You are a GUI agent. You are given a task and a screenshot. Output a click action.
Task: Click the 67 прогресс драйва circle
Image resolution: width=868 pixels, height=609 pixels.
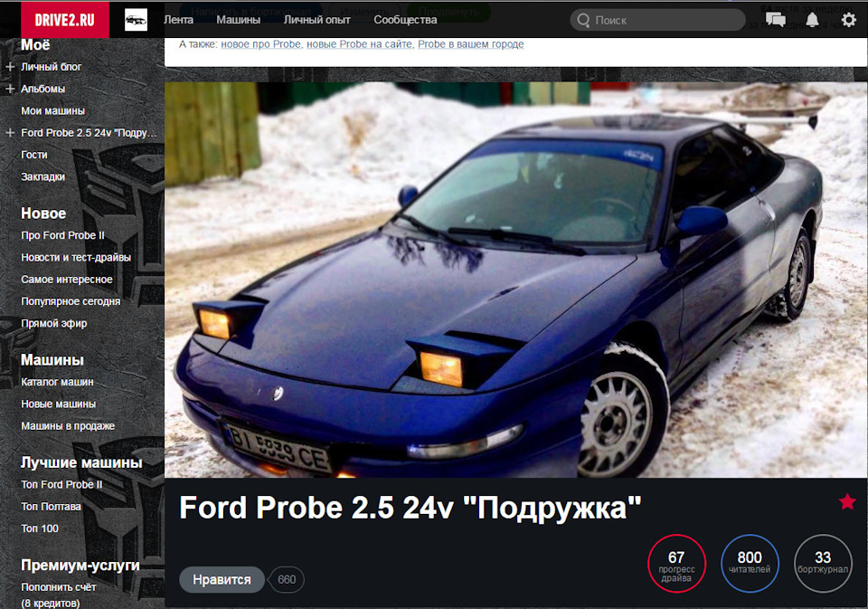[x=676, y=564]
